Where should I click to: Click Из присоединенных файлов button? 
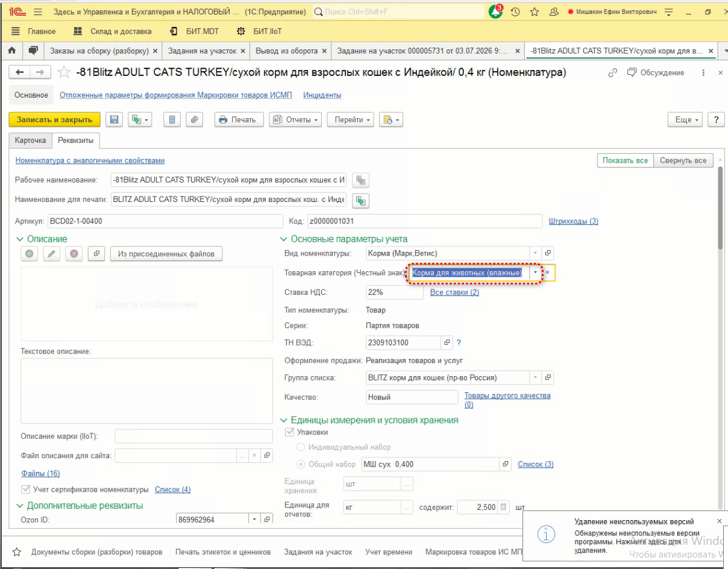(x=166, y=254)
